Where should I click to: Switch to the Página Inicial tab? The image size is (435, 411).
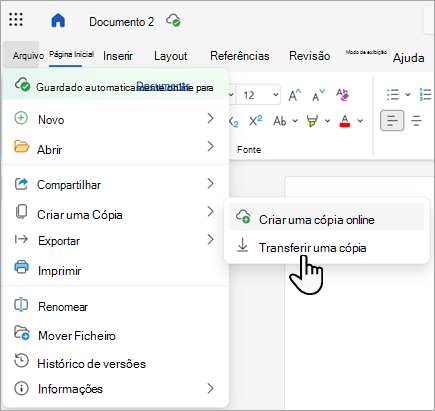71,54
